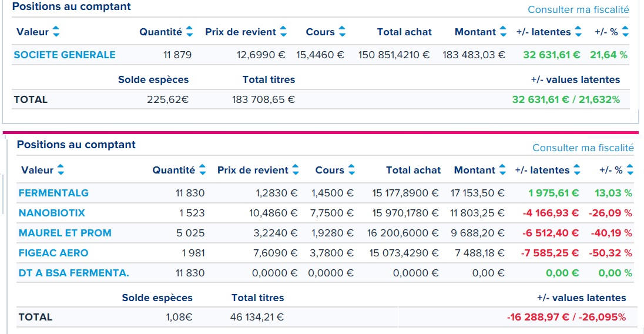This screenshot has width=644, height=334.
Task: Sort bottom table by Montant arrows
Action: click(x=502, y=170)
